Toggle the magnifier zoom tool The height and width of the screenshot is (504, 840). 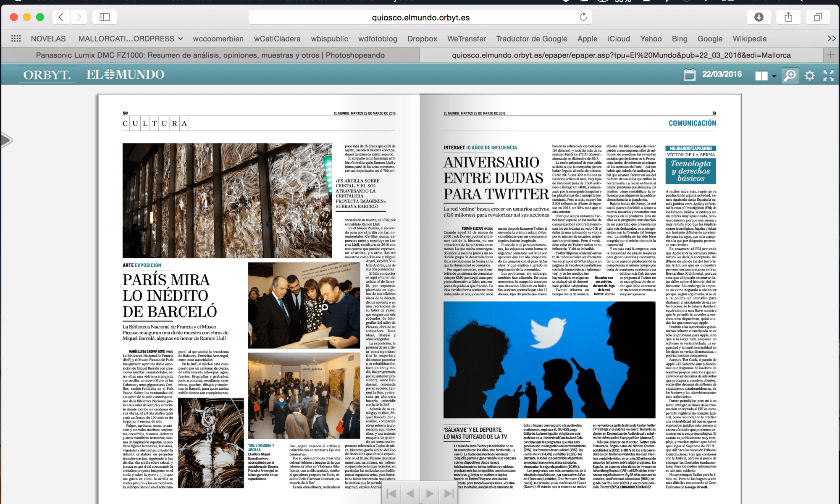point(790,75)
